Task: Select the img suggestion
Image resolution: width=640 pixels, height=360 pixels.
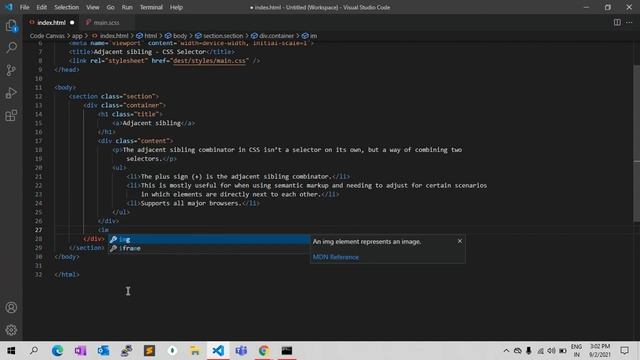Action: [x=209, y=239]
